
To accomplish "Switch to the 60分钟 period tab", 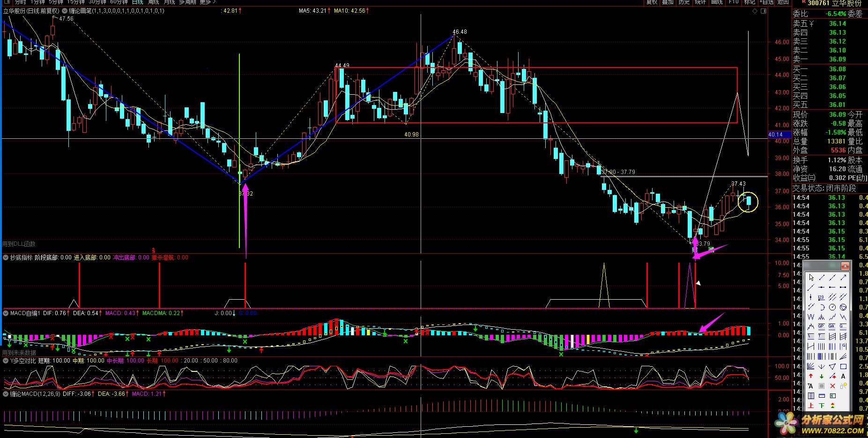I will click(119, 2).
